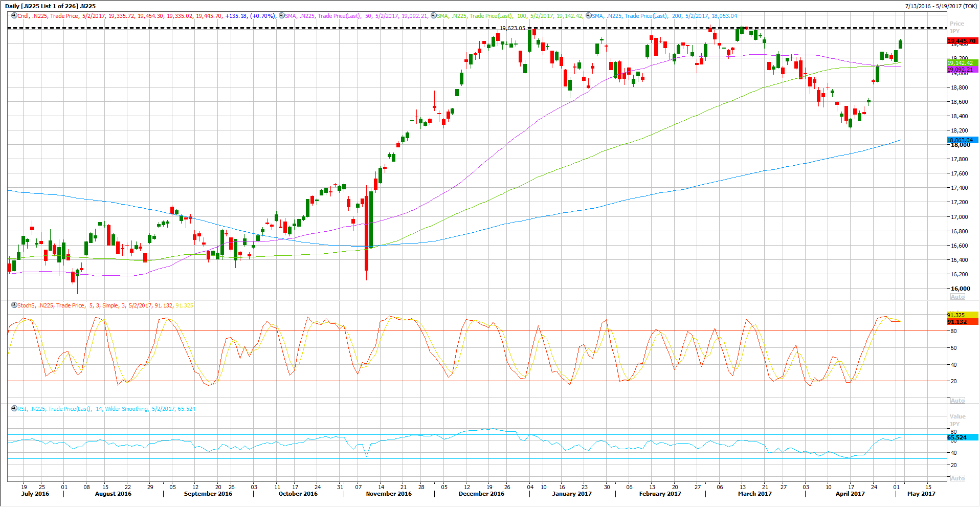Click the clock icon beside the SMA 50 legend

tap(282, 16)
